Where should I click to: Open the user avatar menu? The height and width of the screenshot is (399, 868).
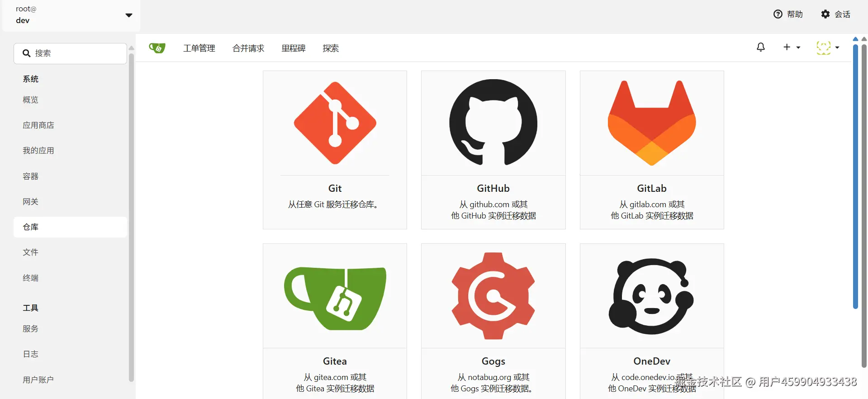pyautogui.click(x=828, y=47)
